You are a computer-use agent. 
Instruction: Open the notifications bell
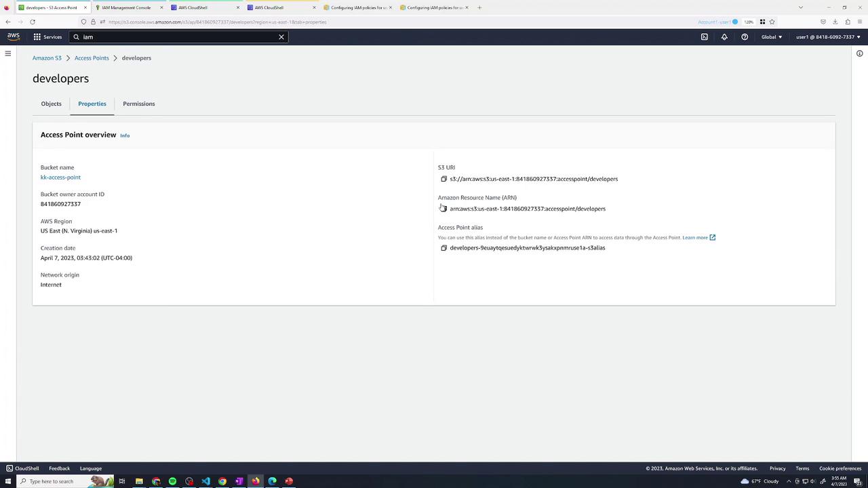(x=724, y=37)
